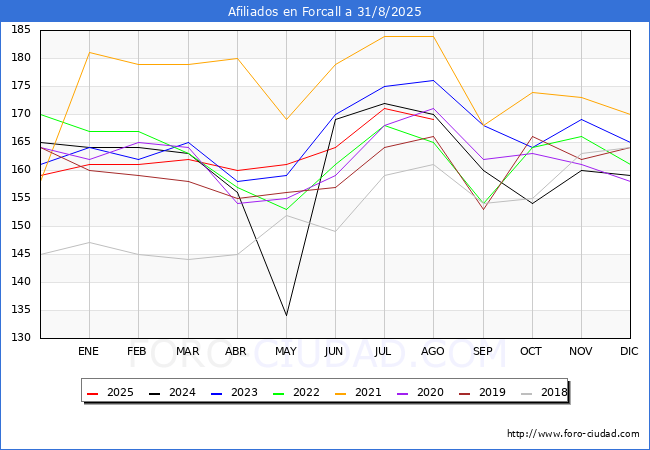Screen dimensions: 650x450
Task: Click the MAY month axis label
Action: point(286,351)
